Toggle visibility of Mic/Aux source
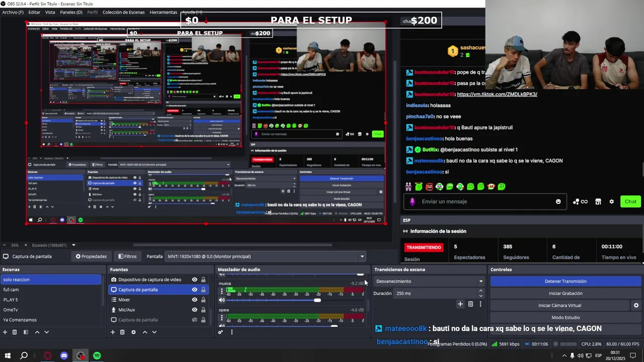644x362 pixels. (194, 310)
